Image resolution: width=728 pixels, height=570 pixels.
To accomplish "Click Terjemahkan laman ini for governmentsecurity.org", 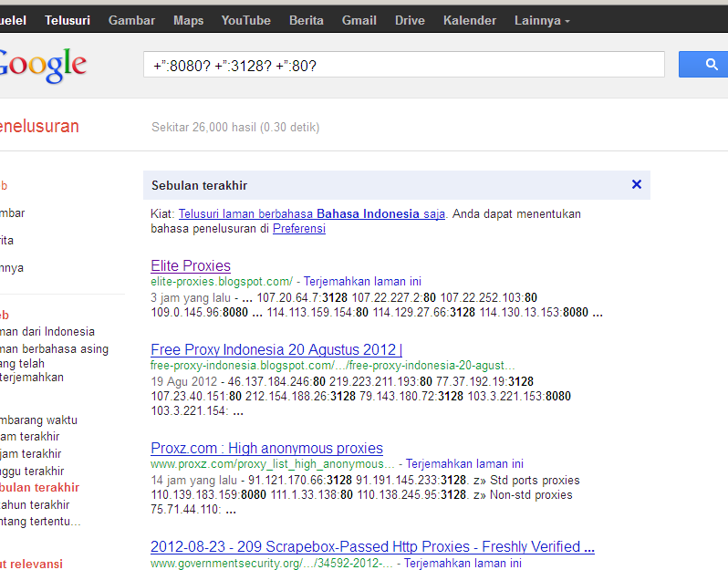I will (463, 563).
